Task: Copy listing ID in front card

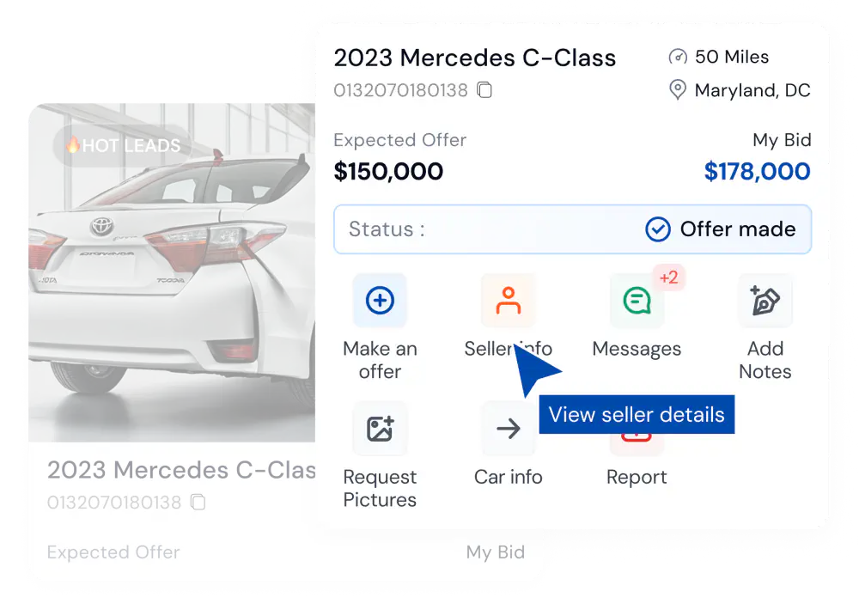Action: tap(484, 90)
